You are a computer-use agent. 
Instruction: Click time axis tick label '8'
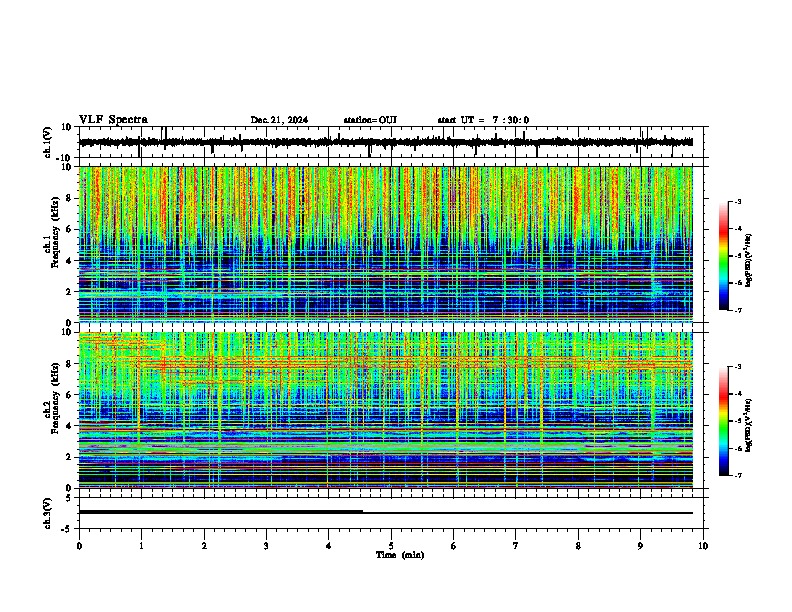[x=578, y=546]
